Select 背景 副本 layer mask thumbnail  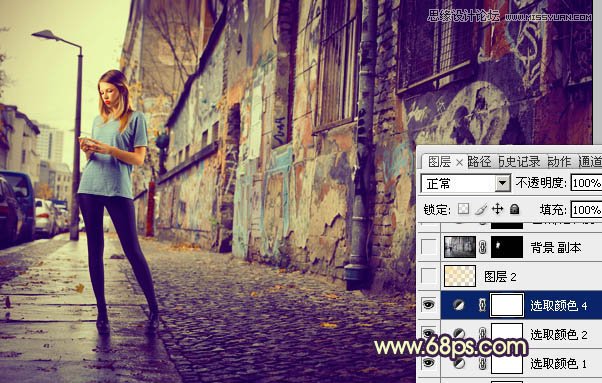click(x=507, y=247)
